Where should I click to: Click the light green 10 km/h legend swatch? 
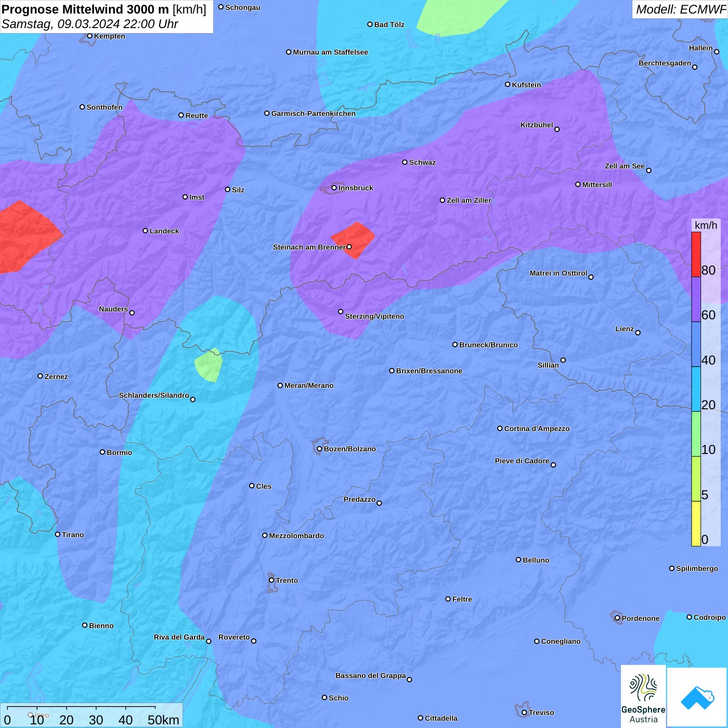(x=696, y=434)
